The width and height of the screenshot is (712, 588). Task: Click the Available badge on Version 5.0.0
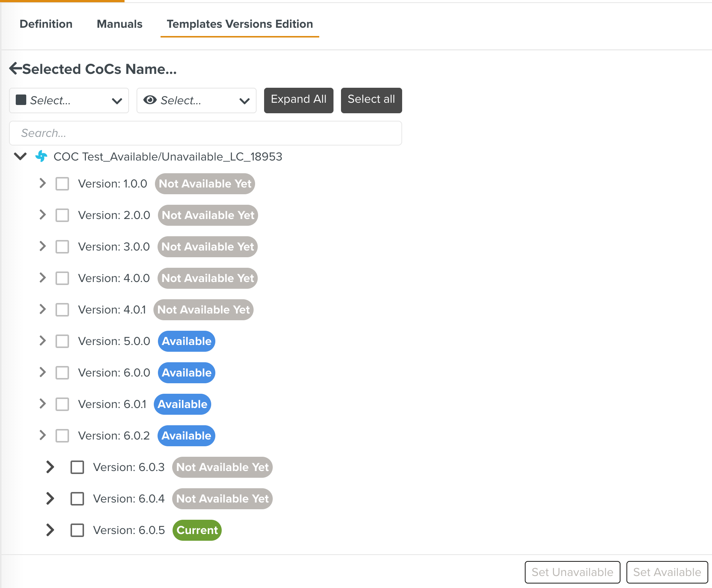pos(186,341)
